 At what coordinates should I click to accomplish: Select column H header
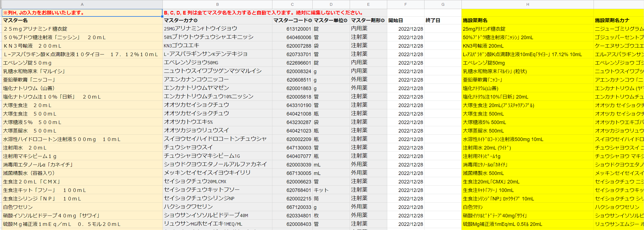528,4
